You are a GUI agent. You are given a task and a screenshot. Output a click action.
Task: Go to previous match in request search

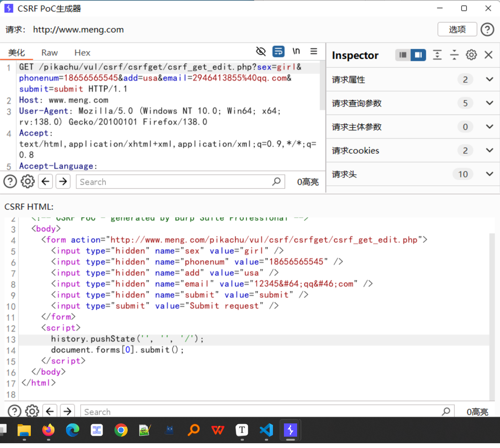coord(45,182)
